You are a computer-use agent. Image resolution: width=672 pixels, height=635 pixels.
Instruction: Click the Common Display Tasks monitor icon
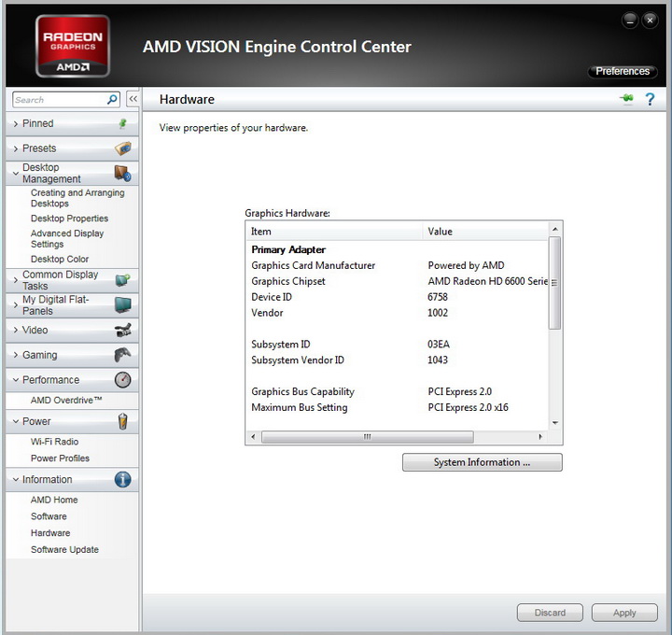(x=123, y=280)
